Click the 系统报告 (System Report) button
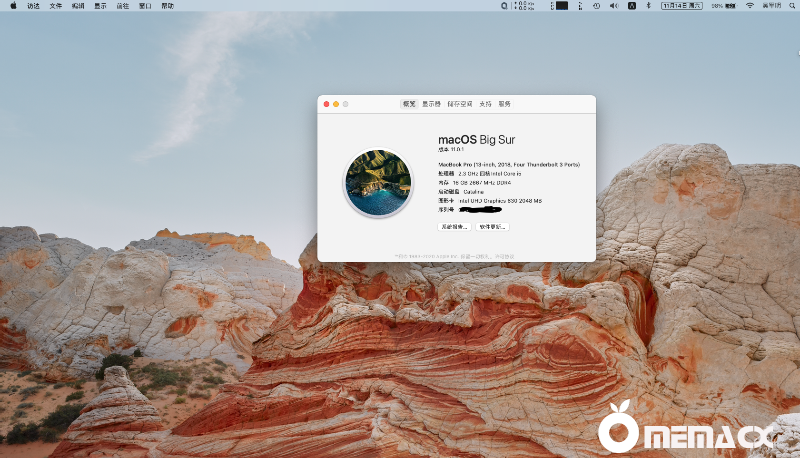800x458 pixels. [453, 227]
